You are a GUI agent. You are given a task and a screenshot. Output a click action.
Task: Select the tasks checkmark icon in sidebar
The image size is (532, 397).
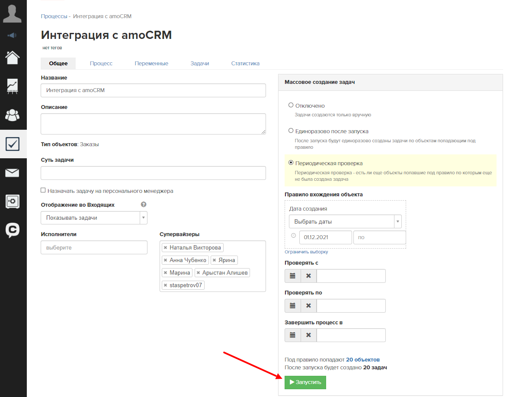coord(13,144)
